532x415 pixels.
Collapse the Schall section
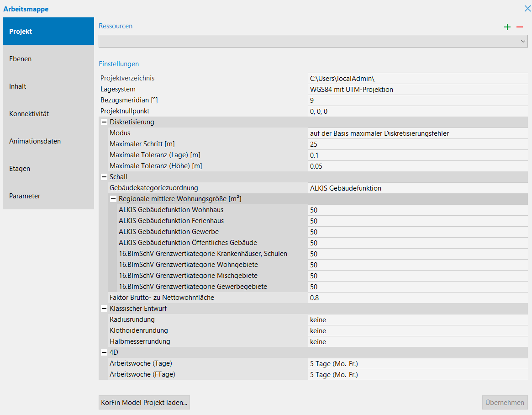click(104, 177)
